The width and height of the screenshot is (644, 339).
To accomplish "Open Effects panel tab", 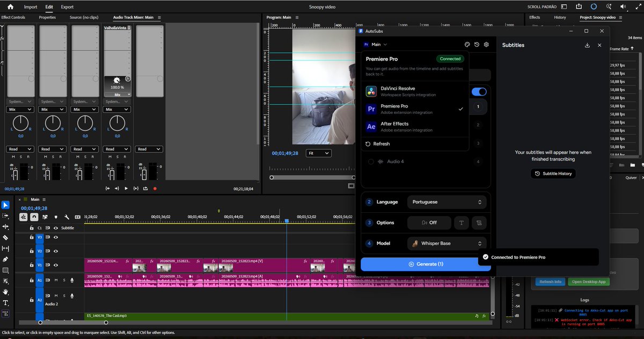I will point(535,17).
